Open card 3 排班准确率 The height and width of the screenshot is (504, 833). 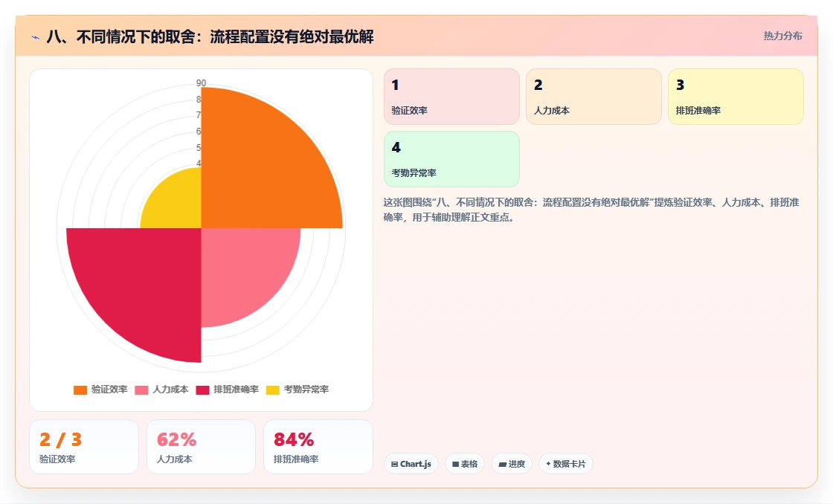tap(736, 97)
